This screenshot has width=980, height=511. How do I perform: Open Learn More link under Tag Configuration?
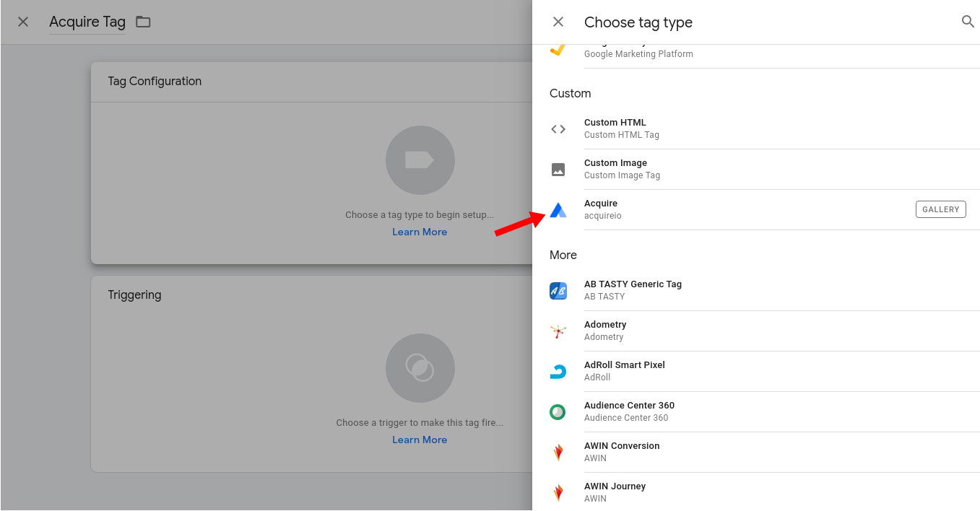(420, 232)
